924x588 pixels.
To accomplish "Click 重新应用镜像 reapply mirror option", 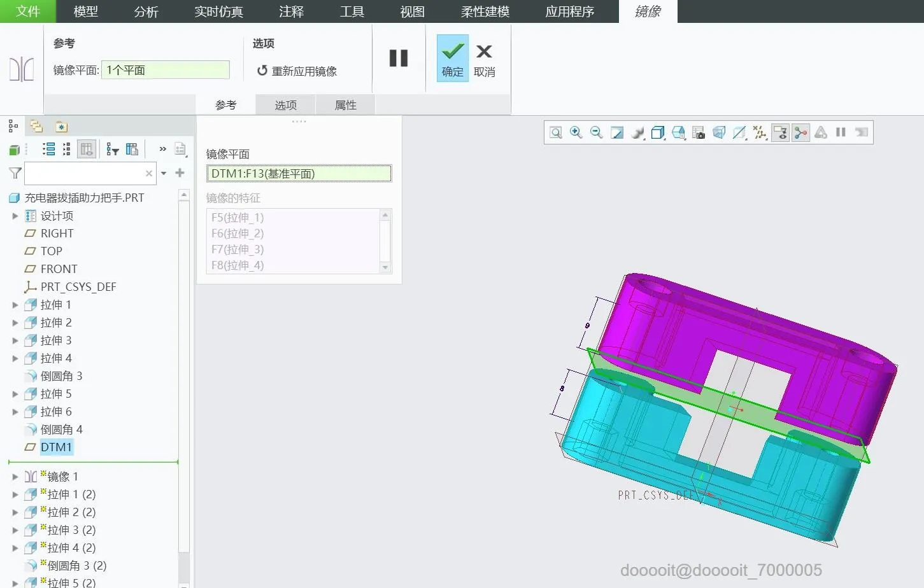I will (x=297, y=71).
